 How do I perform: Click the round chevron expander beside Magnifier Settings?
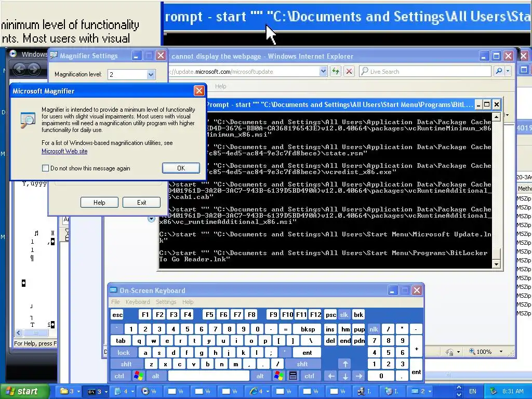(x=151, y=219)
